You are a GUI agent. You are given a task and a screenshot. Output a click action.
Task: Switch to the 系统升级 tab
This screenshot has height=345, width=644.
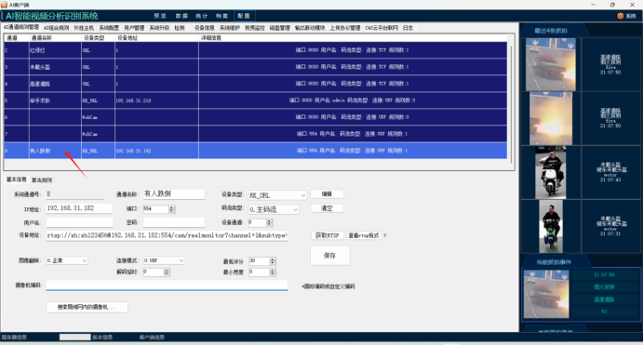click(159, 28)
